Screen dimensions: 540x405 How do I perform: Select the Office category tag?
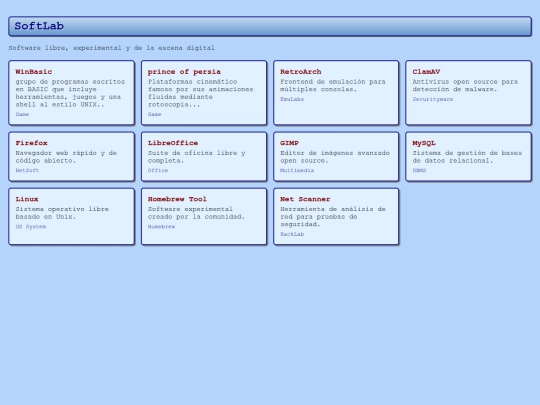tap(158, 170)
